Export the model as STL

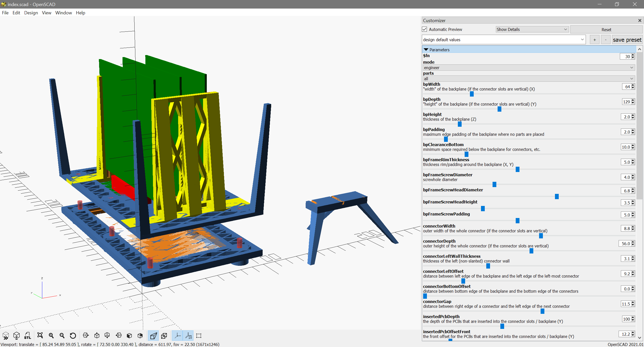27,335
